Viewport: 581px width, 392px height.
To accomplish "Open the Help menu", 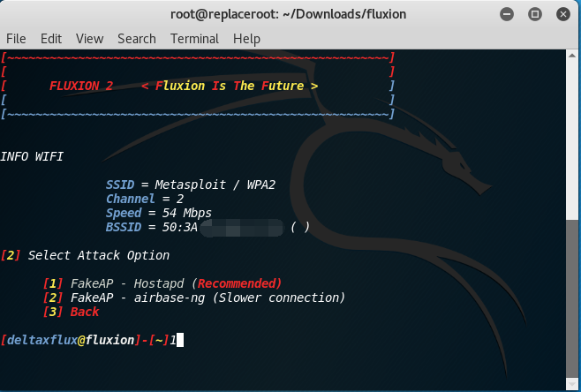I will point(246,39).
